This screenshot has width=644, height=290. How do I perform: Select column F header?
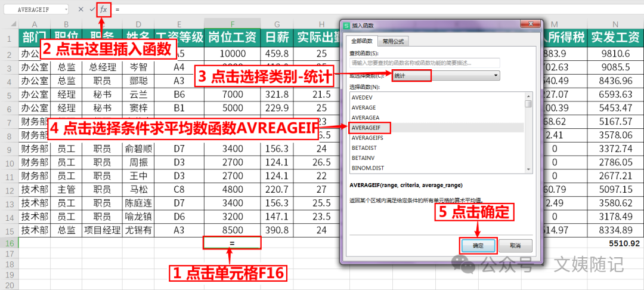(232, 24)
